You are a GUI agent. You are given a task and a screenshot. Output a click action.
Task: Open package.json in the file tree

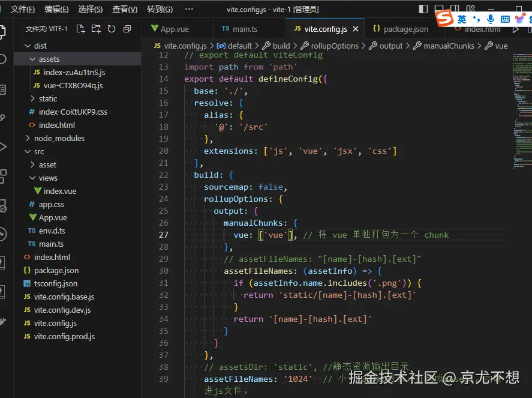pos(77,271)
